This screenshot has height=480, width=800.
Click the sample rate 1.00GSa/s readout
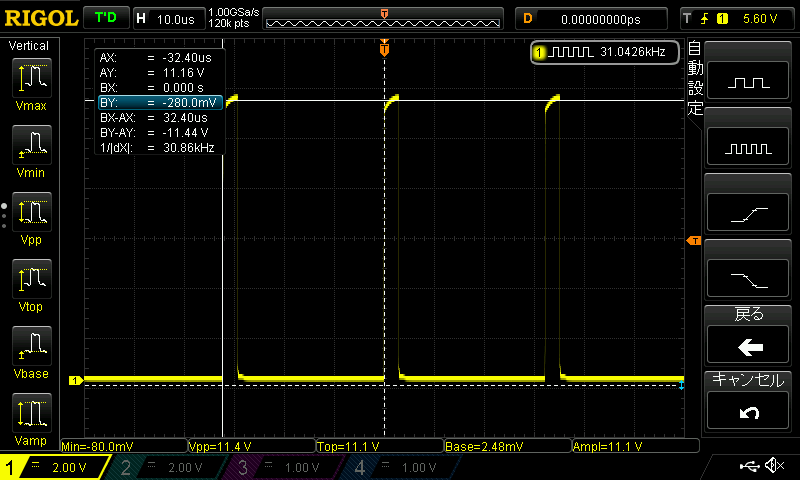pos(234,12)
